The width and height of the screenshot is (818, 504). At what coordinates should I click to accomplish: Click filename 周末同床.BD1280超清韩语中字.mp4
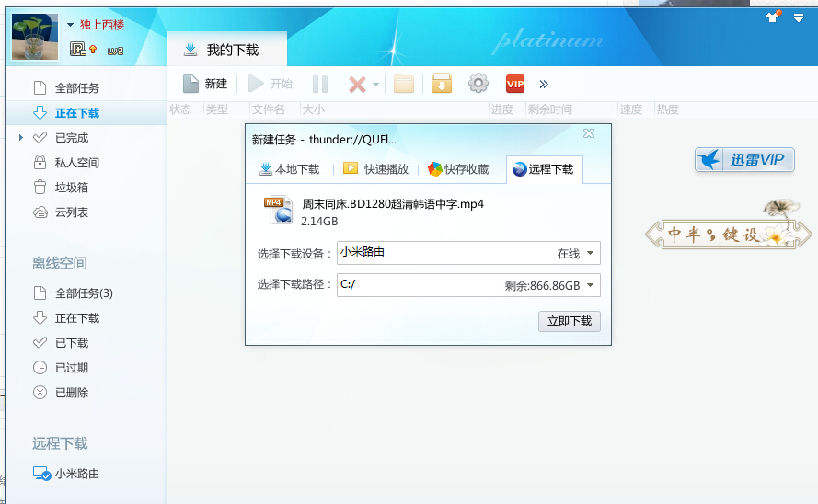[x=393, y=204]
